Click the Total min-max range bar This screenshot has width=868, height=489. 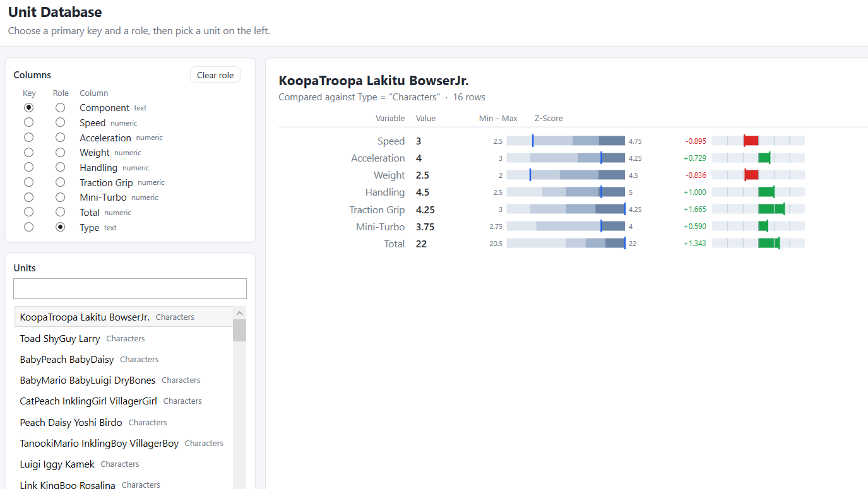566,243
